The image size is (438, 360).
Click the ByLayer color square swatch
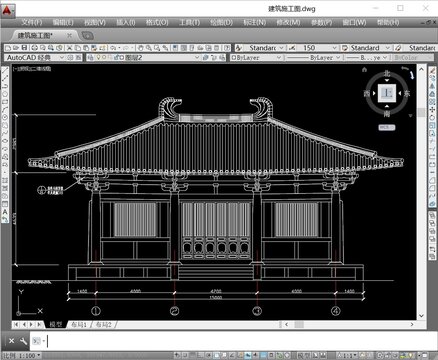[234, 57]
